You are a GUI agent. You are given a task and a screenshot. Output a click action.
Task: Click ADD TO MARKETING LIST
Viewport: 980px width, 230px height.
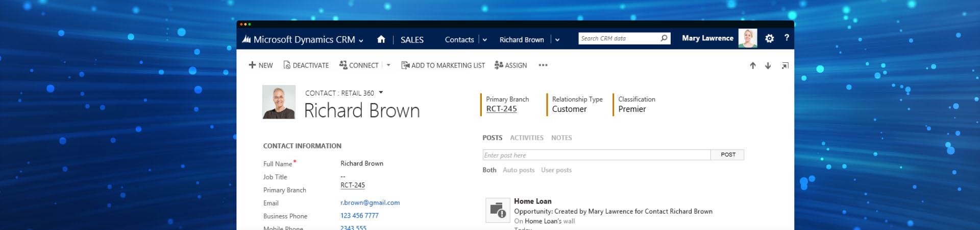click(x=443, y=65)
